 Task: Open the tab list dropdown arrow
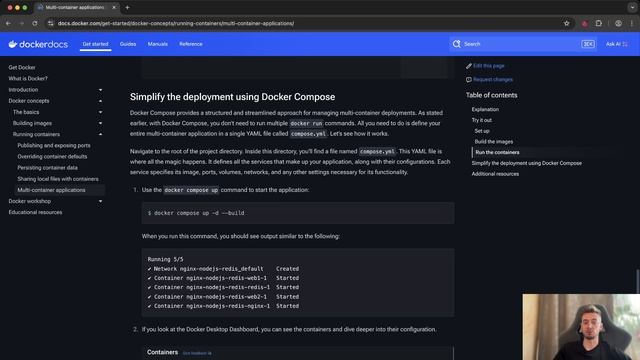tap(632, 7)
